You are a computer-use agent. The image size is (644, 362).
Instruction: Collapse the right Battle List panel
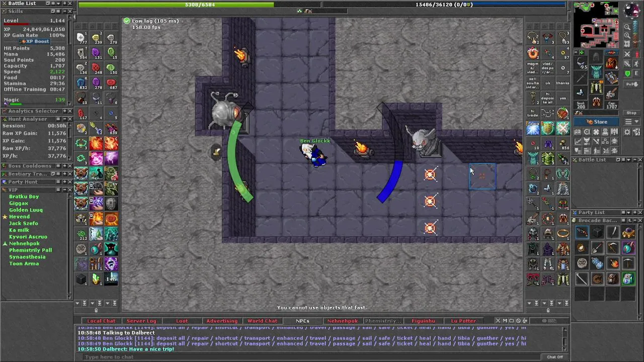point(634,159)
